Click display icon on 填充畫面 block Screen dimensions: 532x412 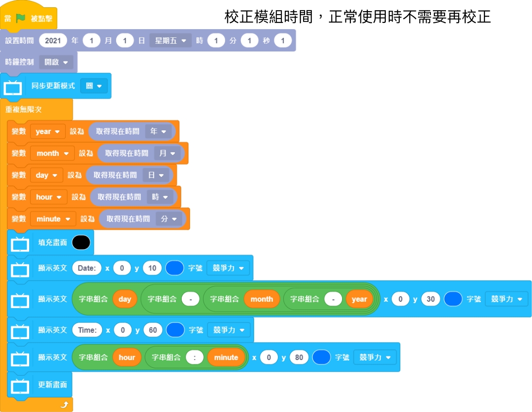coord(20,243)
